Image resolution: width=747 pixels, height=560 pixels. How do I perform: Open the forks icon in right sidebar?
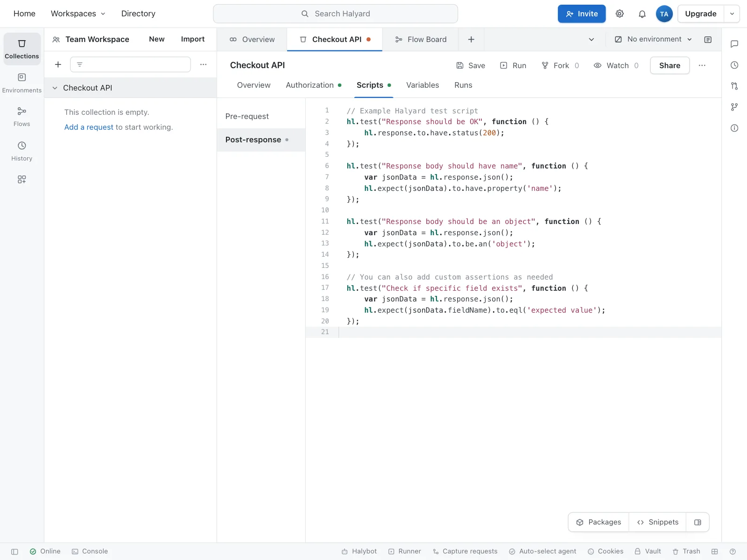(734, 107)
